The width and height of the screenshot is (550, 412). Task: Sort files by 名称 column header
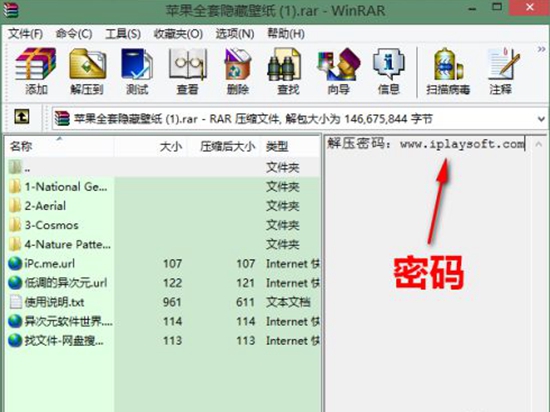60,146
